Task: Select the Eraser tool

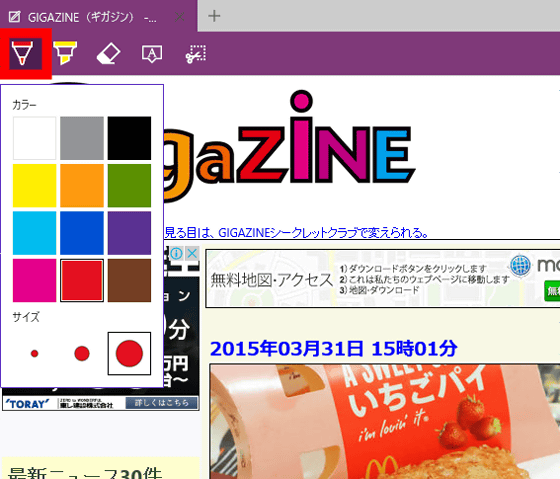Action: click(109, 54)
